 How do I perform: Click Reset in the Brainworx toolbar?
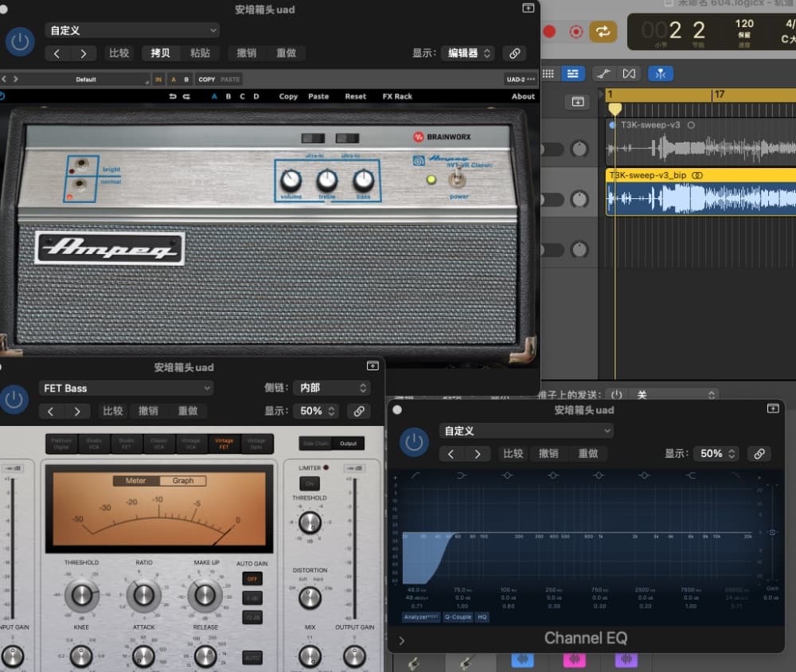click(x=355, y=96)
